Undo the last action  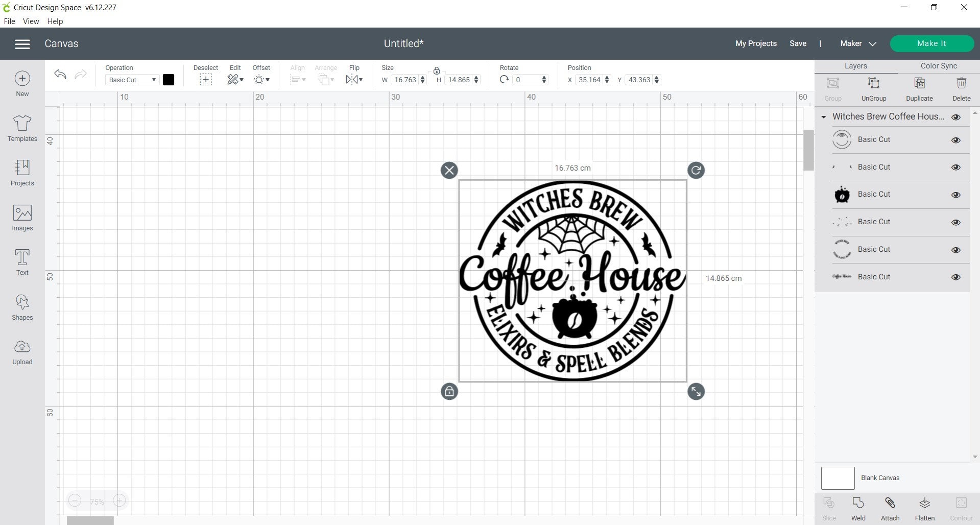[60, 75]
